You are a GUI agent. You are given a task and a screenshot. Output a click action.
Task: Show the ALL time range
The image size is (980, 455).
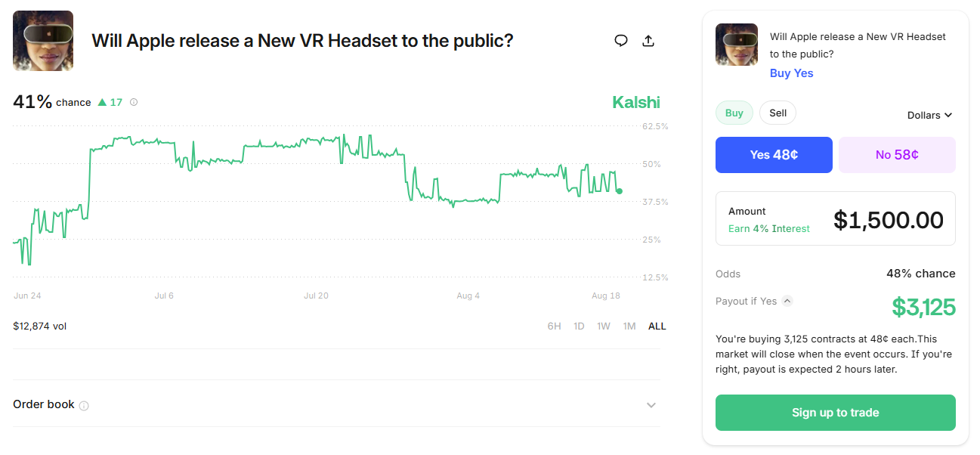[x=657, y=327]
